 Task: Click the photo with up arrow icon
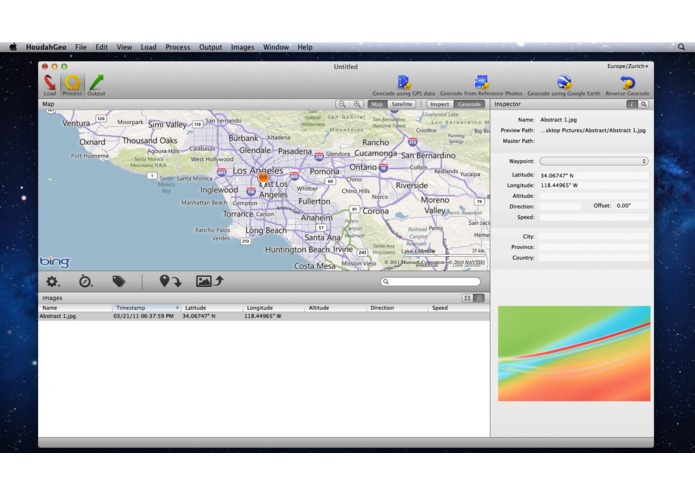click(x=210, y=281)
